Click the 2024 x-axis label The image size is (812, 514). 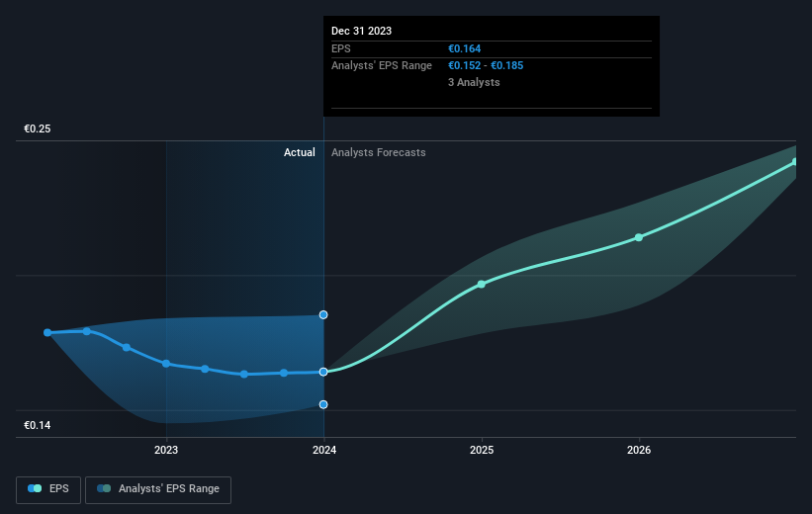(324, 450)
